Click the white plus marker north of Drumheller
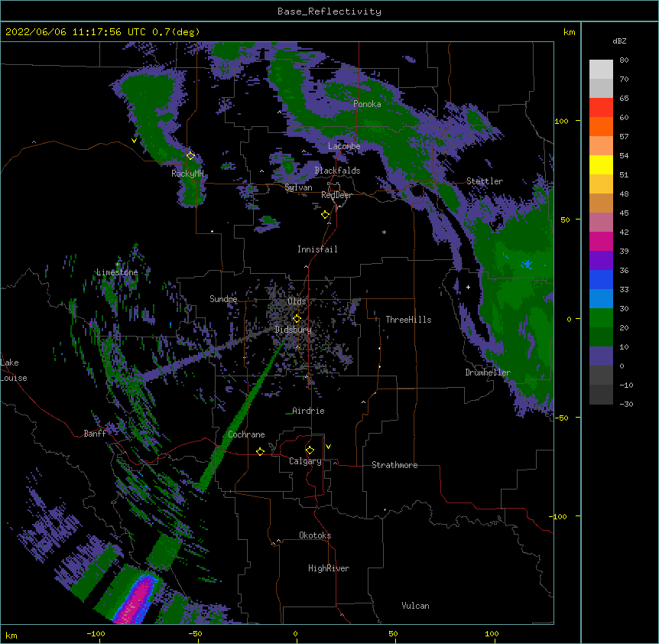 tap(468, 287)
